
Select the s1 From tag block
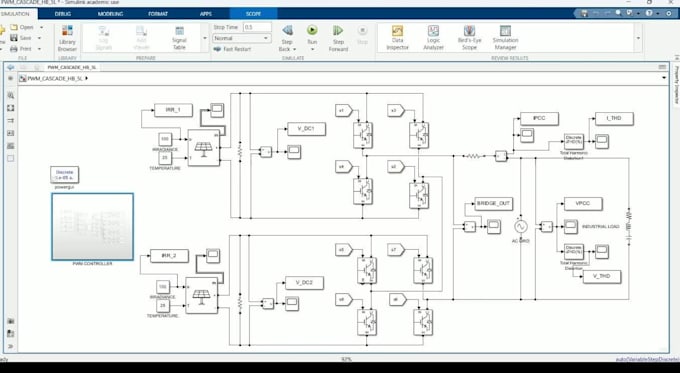click(x=343, y=111)
